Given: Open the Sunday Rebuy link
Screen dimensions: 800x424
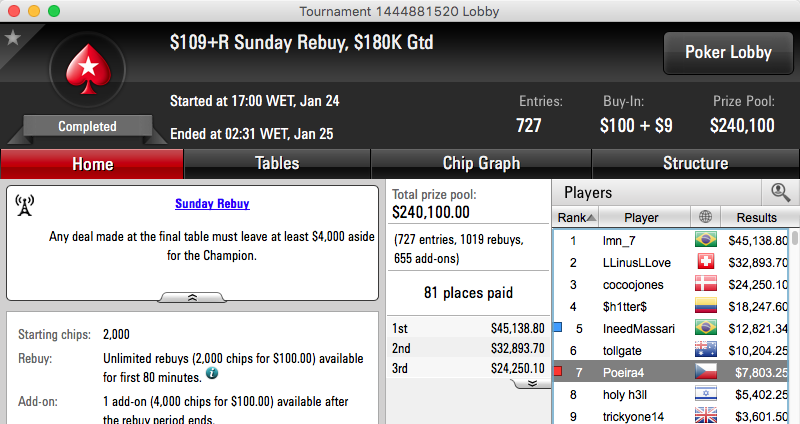Looking at the screenshot, I should (x=212, y=204).
